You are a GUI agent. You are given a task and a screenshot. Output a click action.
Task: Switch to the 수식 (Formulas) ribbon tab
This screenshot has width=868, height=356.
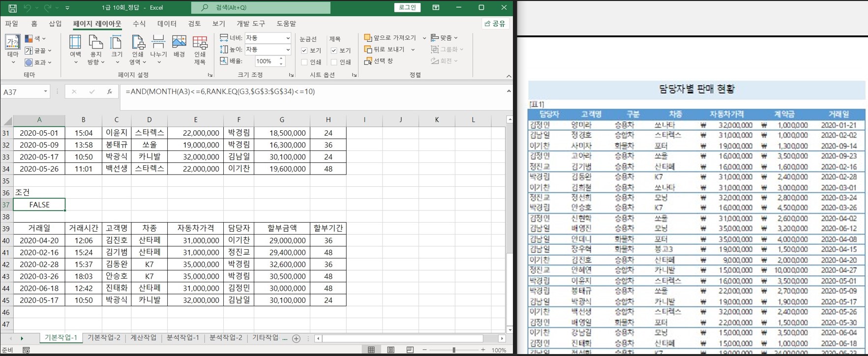(x=139, y=24)
